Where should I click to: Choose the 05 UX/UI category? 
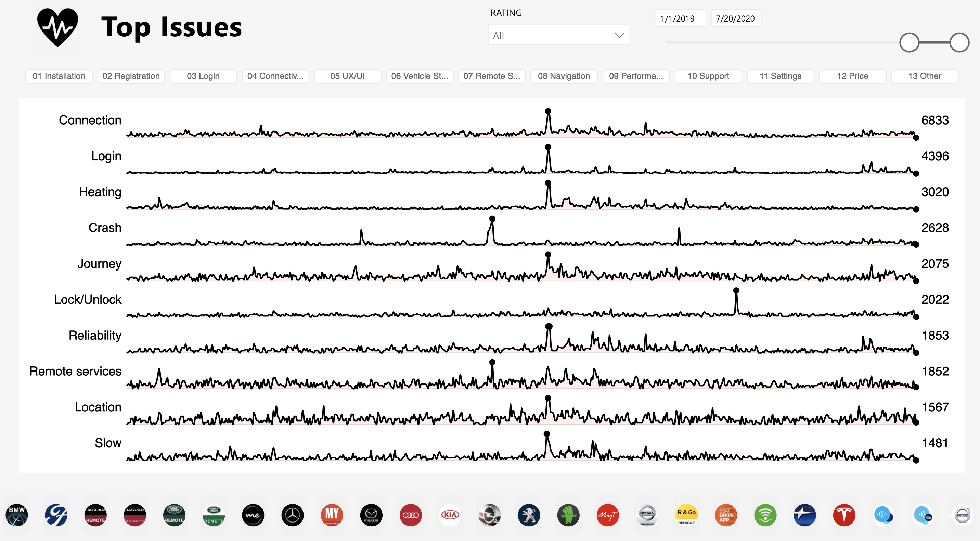[x=347, y=76]
